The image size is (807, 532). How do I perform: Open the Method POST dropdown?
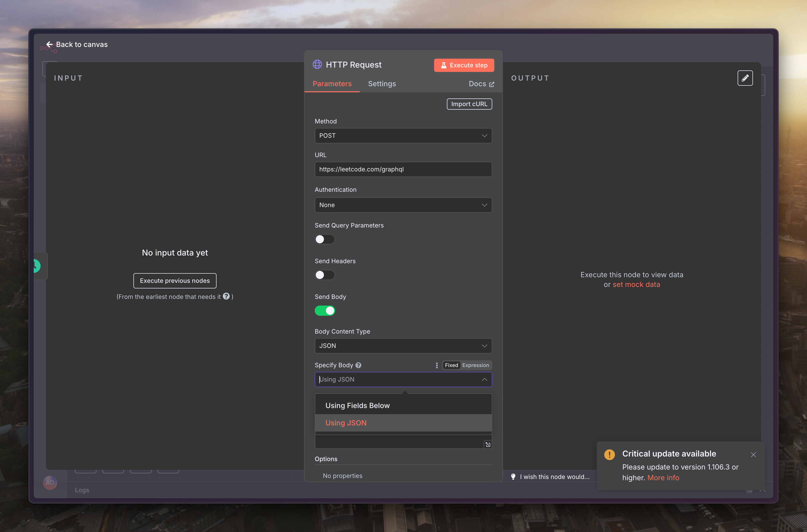click(x=403, y=136)
